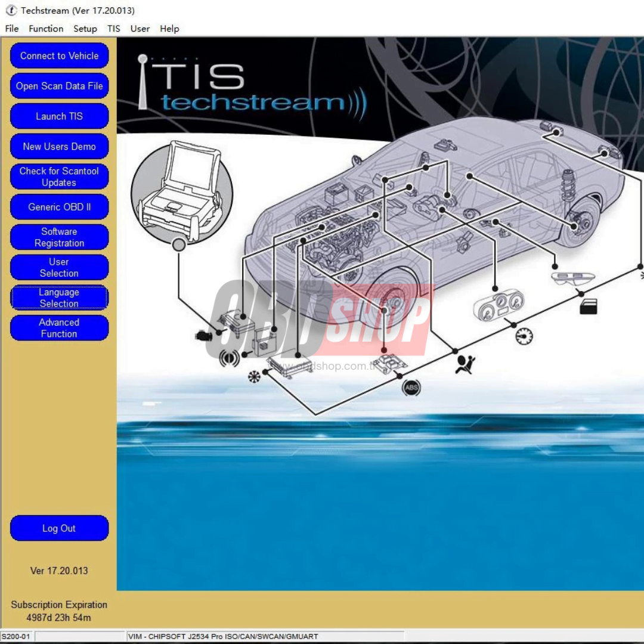The image size is (644, 644).
Task: Click the Connect to Vehicle button
Action: 59,55
